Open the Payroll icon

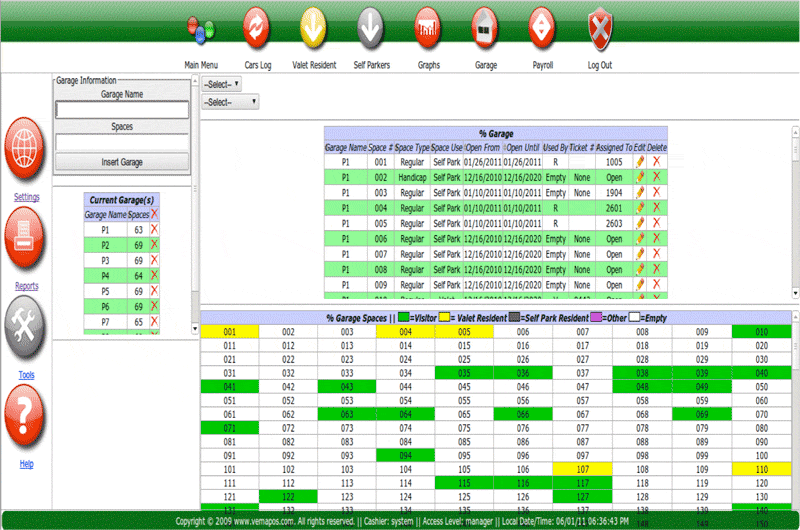(x=542, y=27)
